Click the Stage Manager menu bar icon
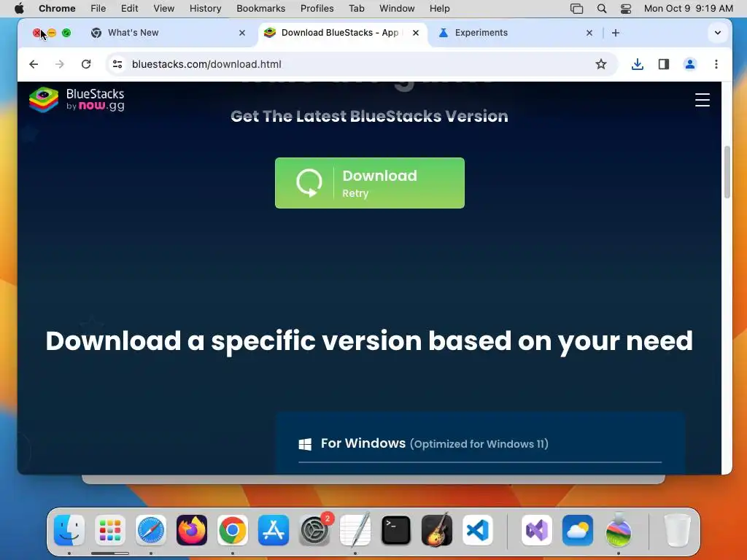The height and width of the screenshot is (560, 747). click(x=576, y=9)
